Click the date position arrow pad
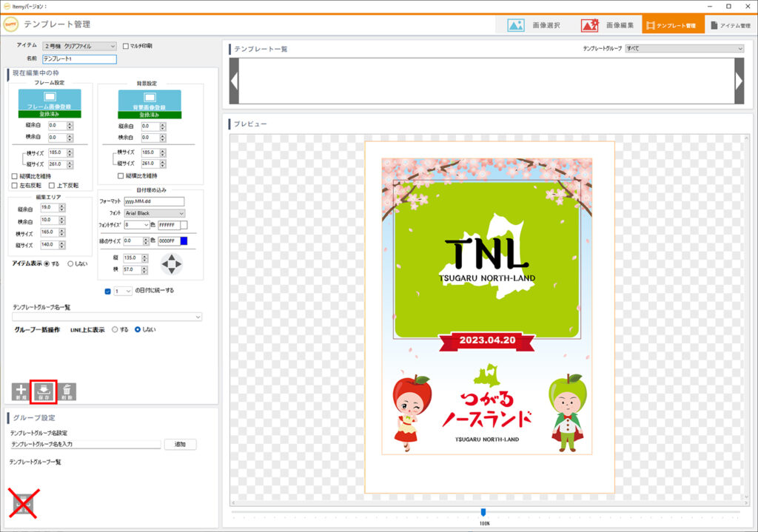The height and width of the screenshot is (532, 758). pos(171,263)
